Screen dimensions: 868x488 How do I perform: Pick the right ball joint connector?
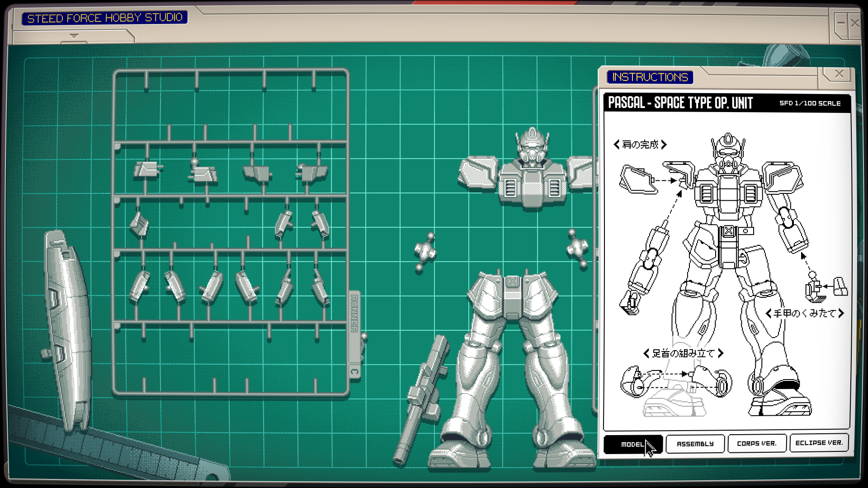tap(577, 248)
